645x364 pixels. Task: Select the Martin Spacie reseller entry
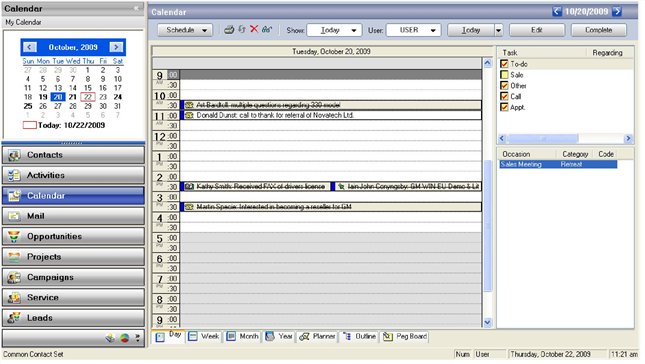click(331, 207)
